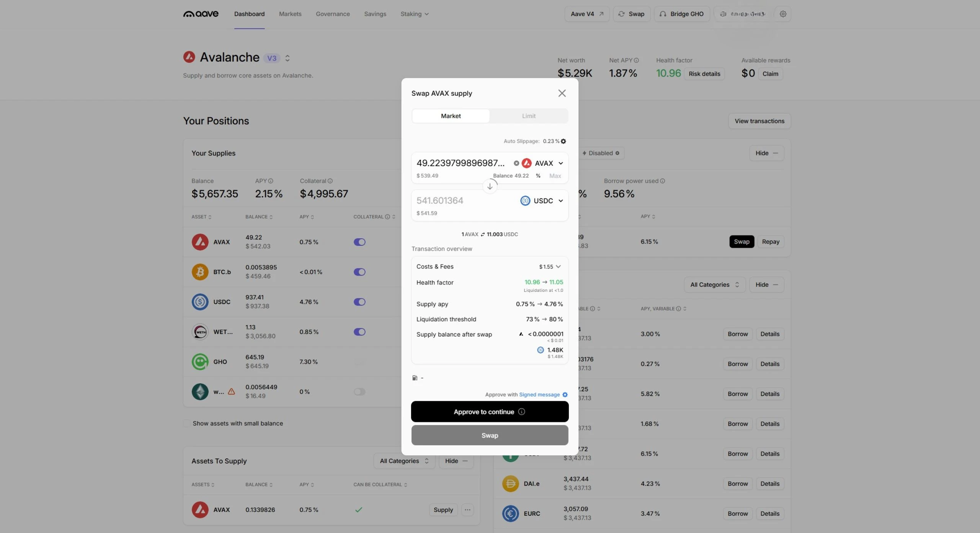Click Bridge GHO button
The image size is (980, 533).
682,14
